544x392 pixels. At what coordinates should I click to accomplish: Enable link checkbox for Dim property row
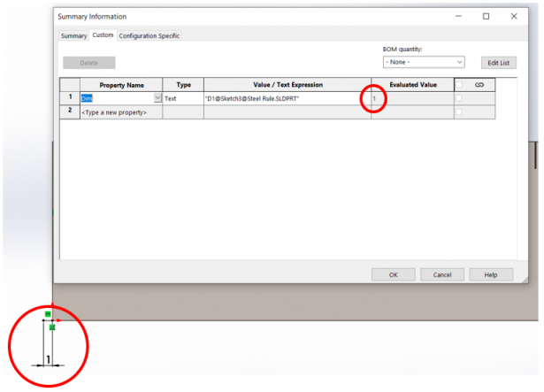[x=459, y=98]
